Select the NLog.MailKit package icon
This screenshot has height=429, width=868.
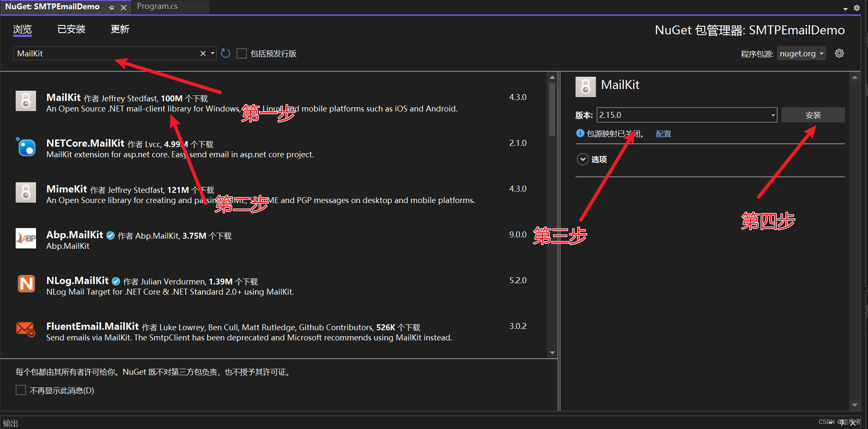click(x=26, y=284)
